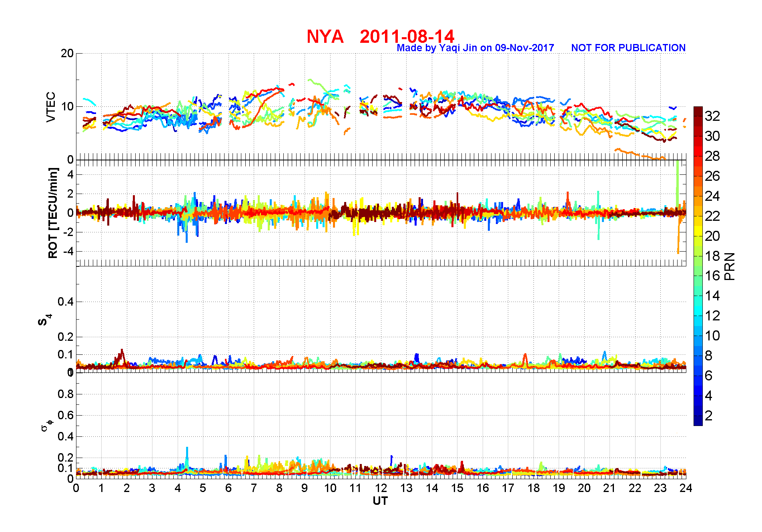Click colorbar tick label '28'
The image size is (762, 532).
point(712,156)
